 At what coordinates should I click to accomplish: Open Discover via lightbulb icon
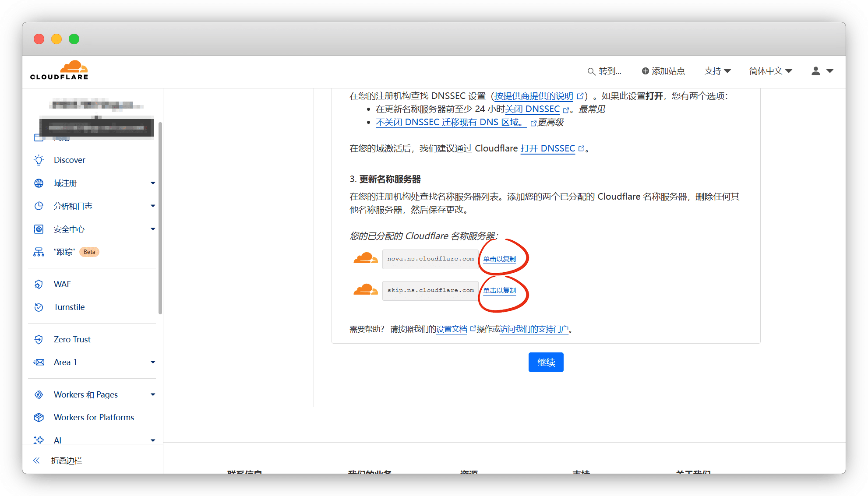[39, 160]
